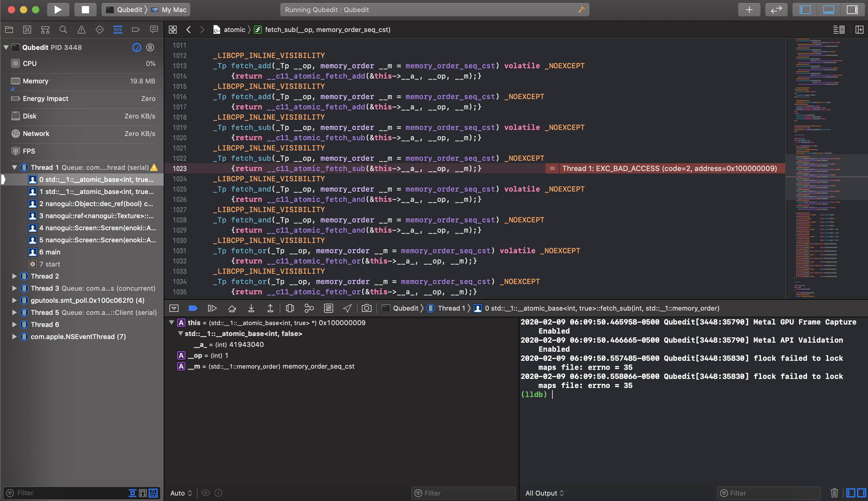Stop the running Qubedit process

point(85,10)
